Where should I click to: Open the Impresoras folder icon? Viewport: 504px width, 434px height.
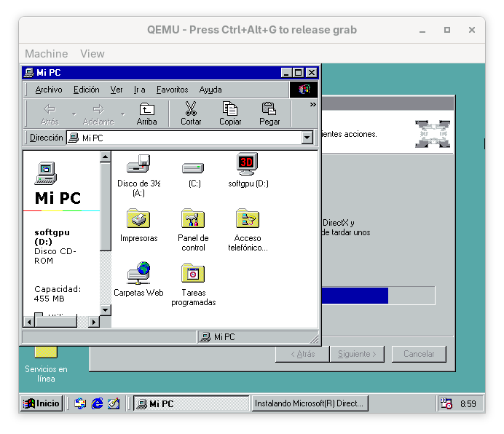(138, 219)
